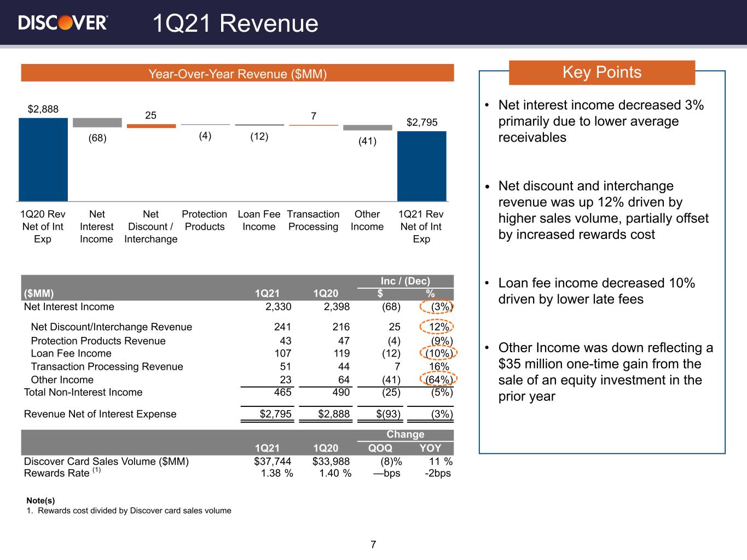Click the 'Discover Card Sales Volume ($MM)' row label
The image size is (747, 560).
click(106, 462)
